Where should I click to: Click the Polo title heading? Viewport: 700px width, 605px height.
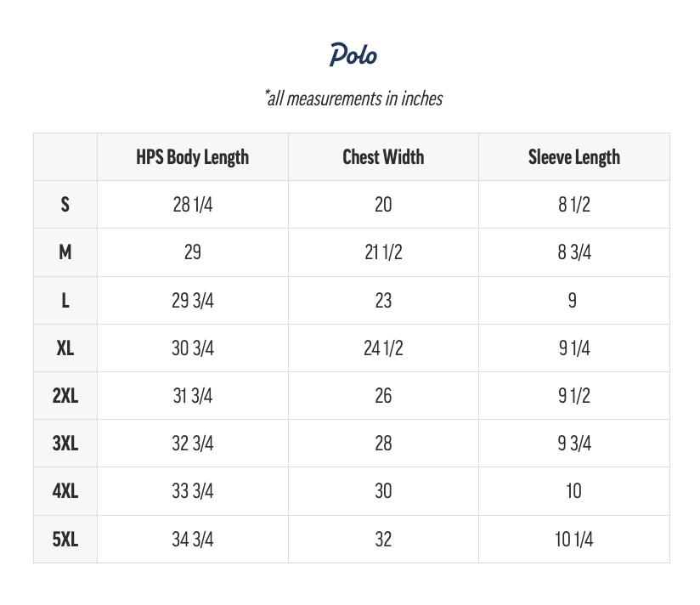tap(353, 55)
